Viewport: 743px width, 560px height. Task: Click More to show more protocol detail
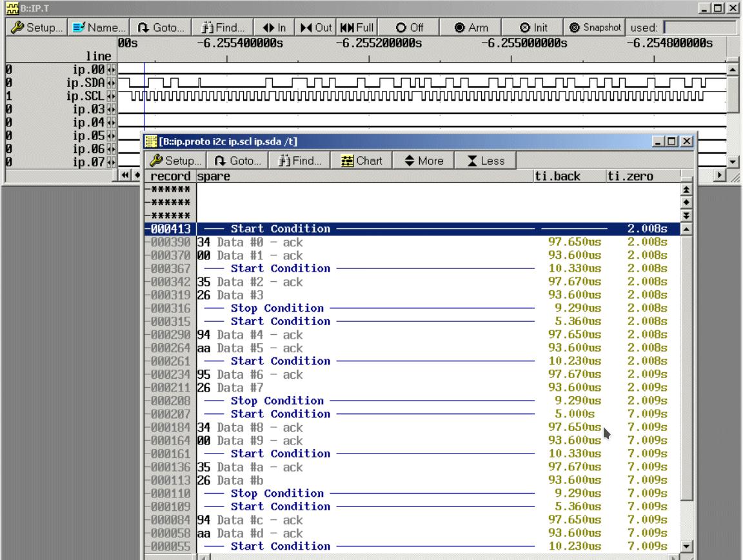pos(423,161)
